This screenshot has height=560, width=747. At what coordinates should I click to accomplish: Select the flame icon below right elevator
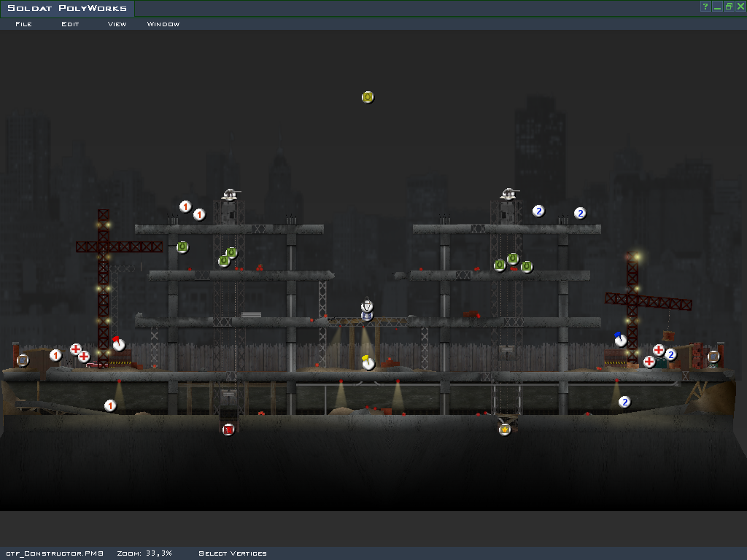pyautogui.click(x=504, y=429)
